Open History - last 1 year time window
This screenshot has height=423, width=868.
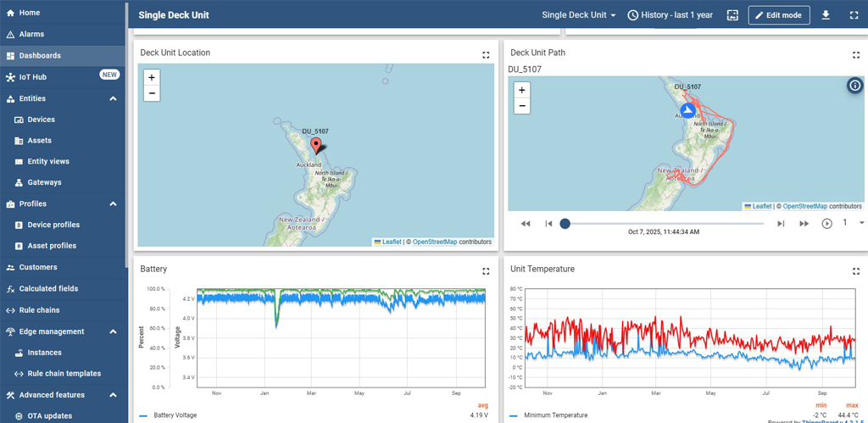click(670, 15)
